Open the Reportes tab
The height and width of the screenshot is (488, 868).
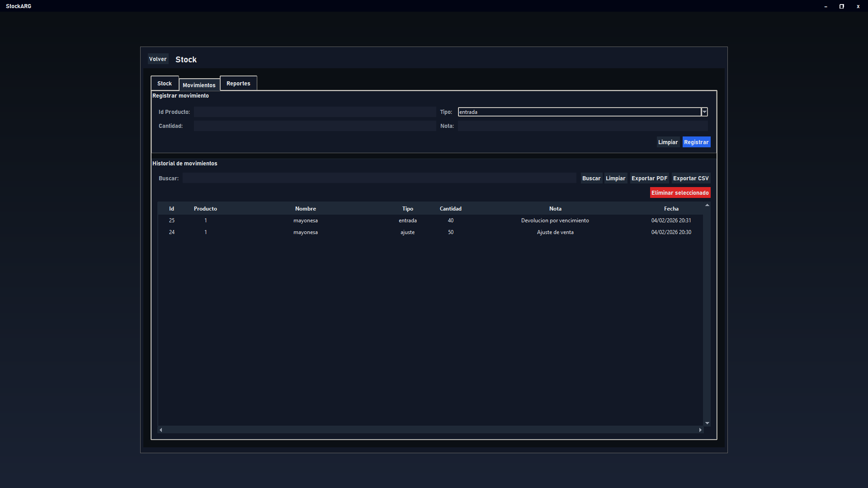pos(238,84)
